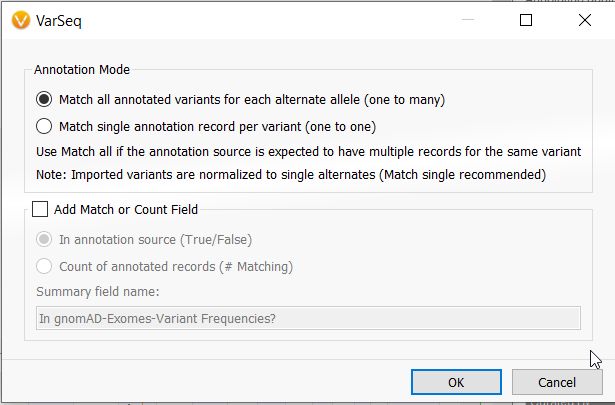Click the Annotation Mode group heading
Viewport: 615px width, 405px height.
(82, 69)
